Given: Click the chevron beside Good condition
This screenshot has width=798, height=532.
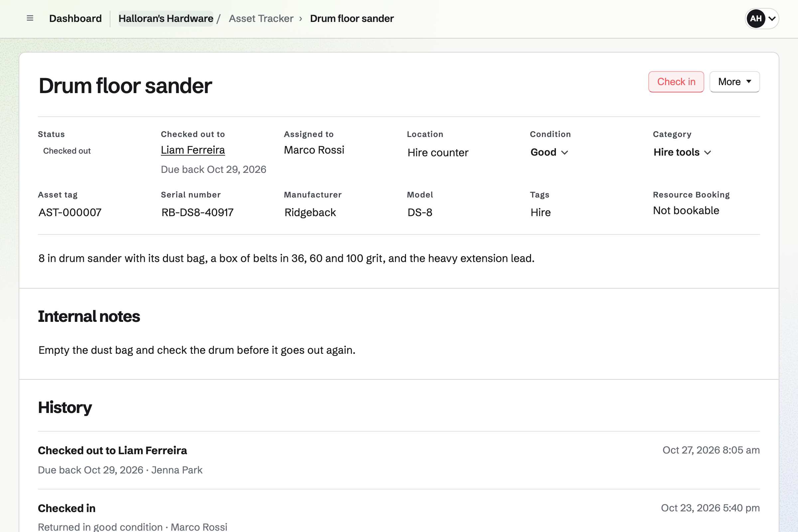Looking at the screenshot, I should [565, 153].
